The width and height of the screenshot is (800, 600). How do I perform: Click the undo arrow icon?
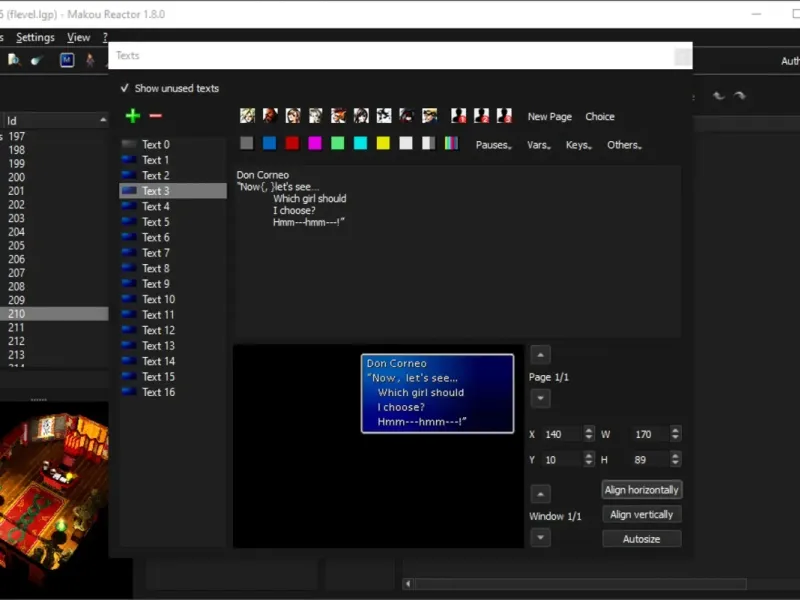[718, 95]
